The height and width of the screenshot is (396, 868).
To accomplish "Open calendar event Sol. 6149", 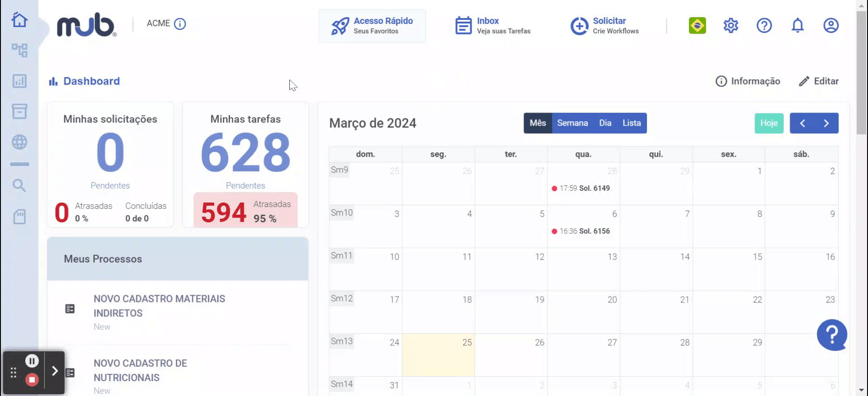I will (x=581, y=188).
